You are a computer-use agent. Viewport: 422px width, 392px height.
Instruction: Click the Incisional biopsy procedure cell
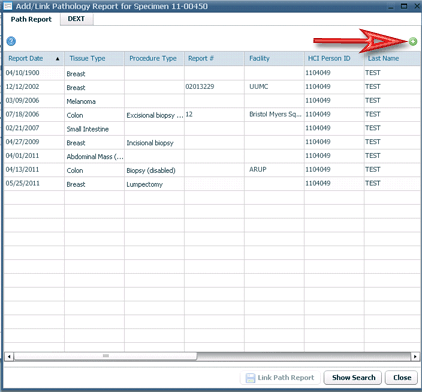tap(154, 143)
